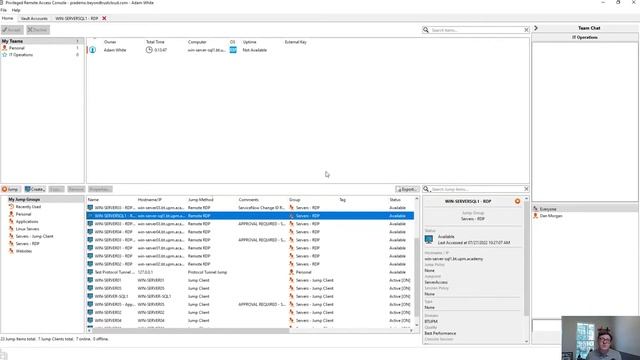Click the Remove button in jump toolbar
This screenshot has width=640, height=360.
(x=76, y=189)
